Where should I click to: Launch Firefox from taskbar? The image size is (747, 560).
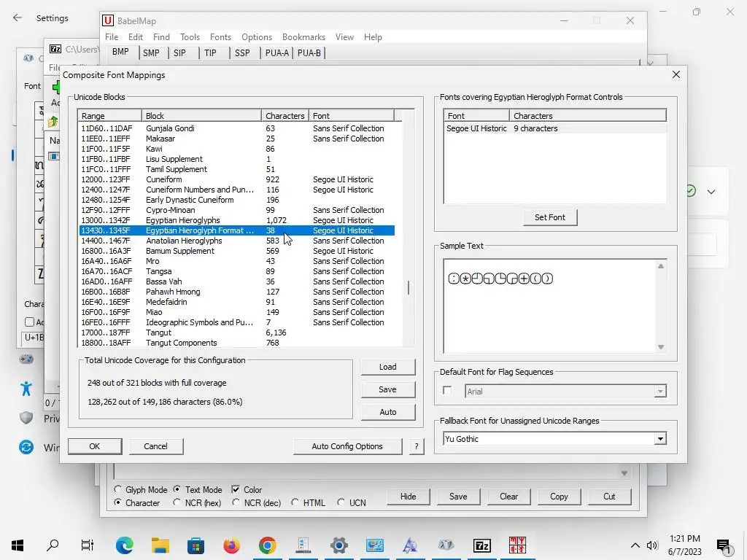pyautogui.click(x=231, y=545)
